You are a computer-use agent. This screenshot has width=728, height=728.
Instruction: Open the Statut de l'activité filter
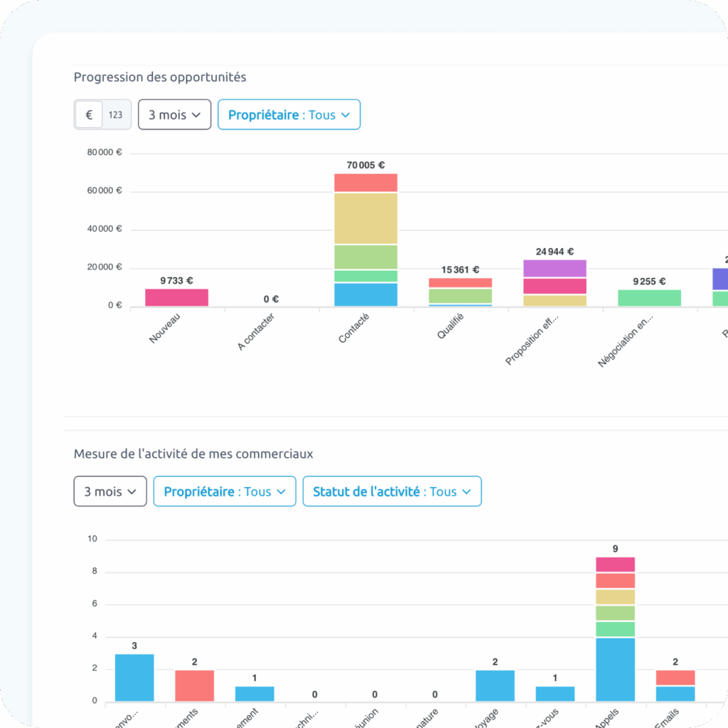392,491
